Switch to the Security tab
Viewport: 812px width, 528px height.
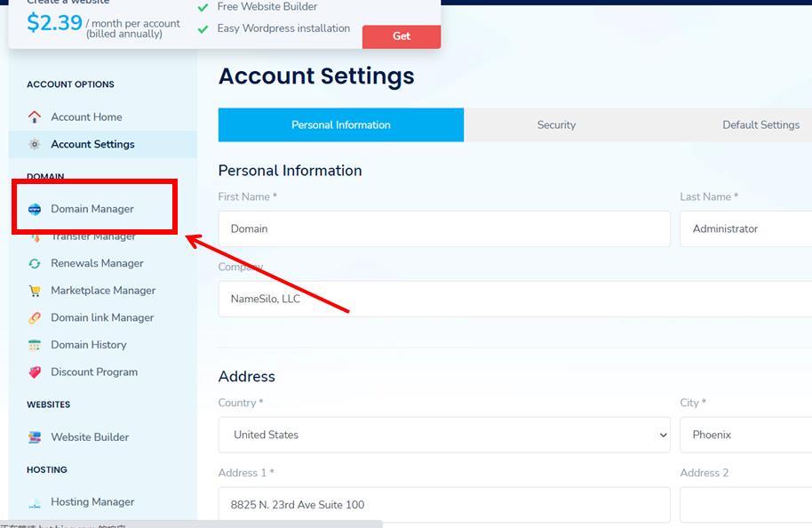tap(556, 124)
